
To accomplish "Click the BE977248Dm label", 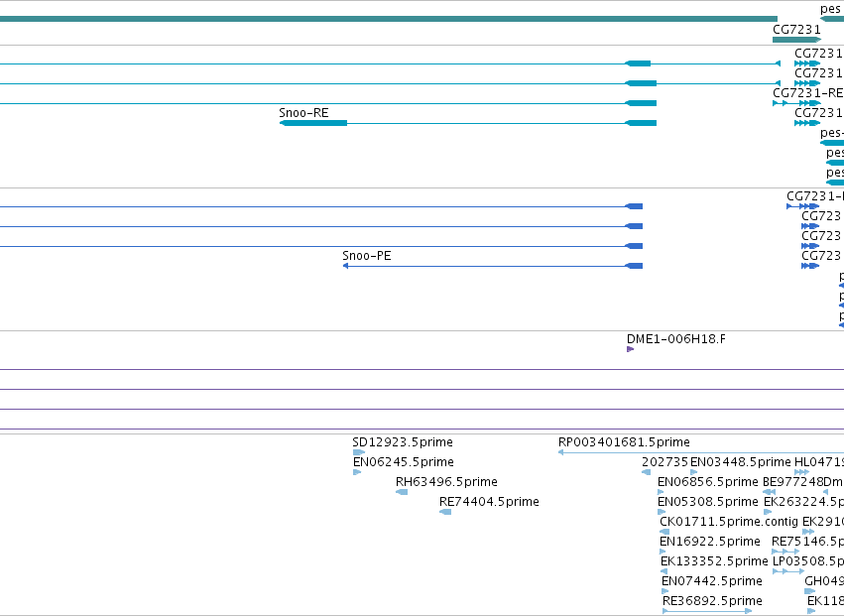I will 802,482.
